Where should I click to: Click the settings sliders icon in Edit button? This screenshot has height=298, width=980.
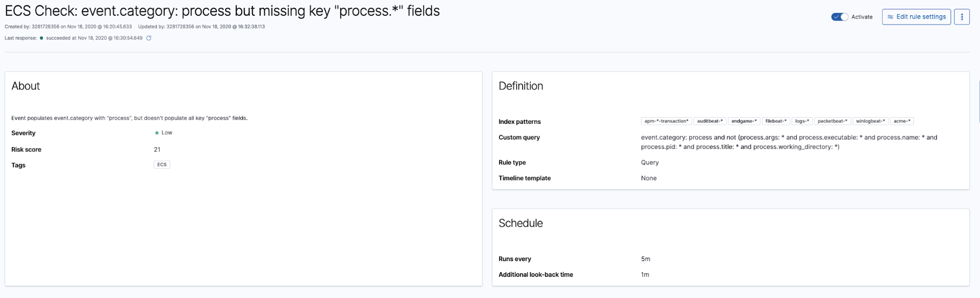click(890, 17)
